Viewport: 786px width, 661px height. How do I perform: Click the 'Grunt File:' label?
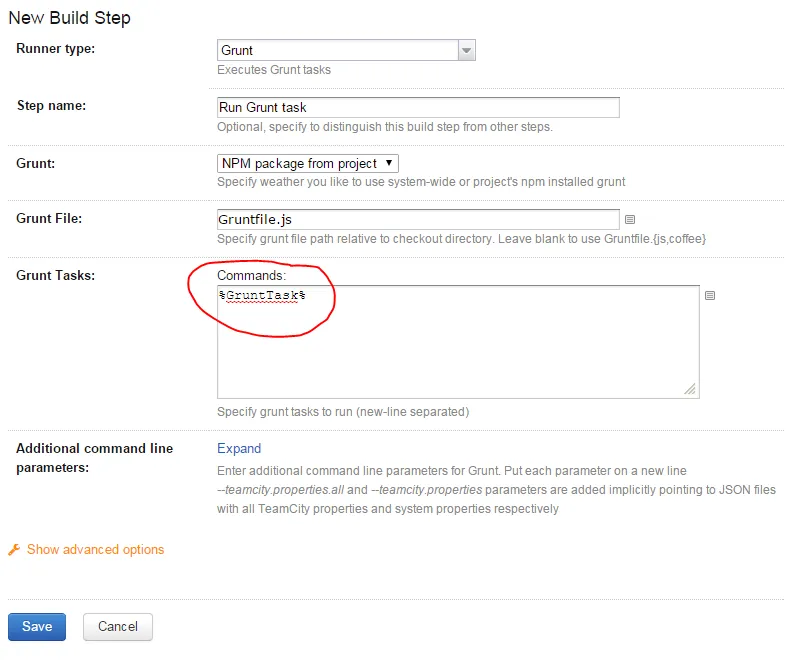point(49,218)
